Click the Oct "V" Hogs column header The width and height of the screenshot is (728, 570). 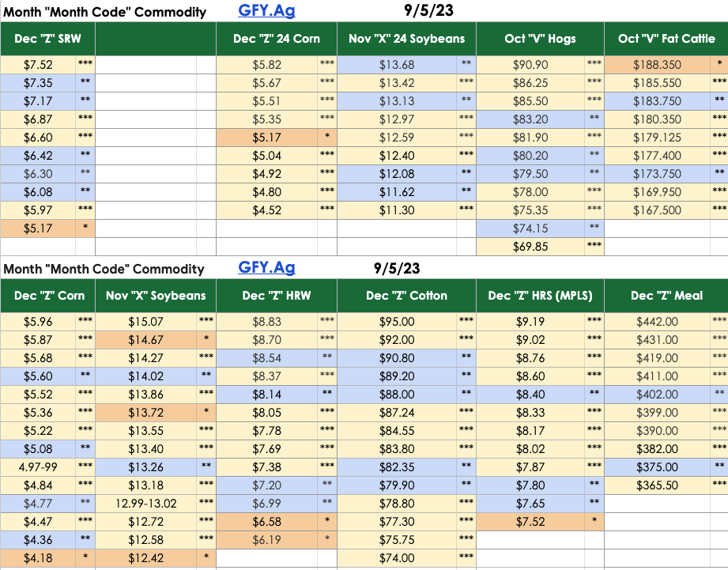[x=541, y=39]
